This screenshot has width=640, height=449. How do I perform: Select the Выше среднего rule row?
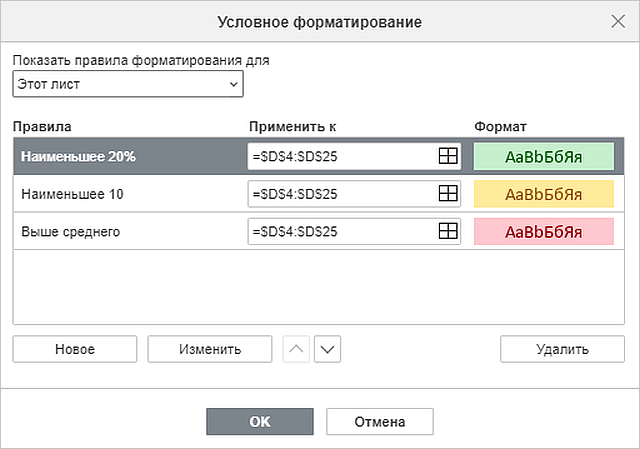319,231
